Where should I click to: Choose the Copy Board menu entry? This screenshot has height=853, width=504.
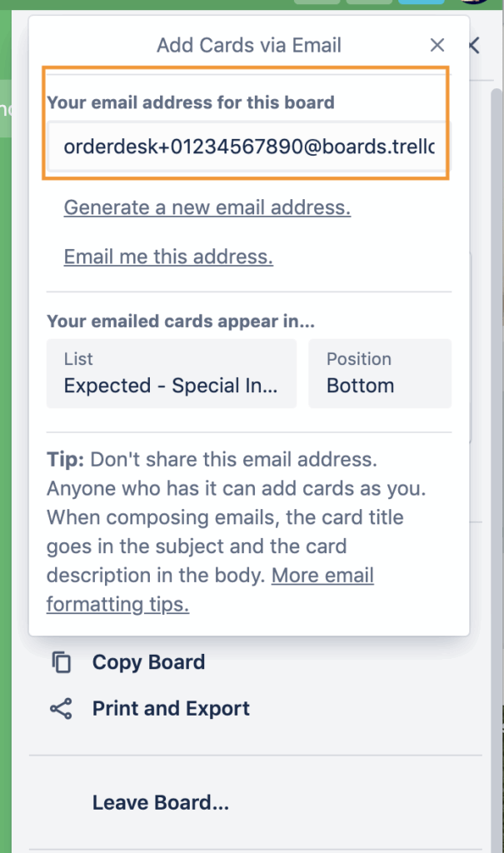coord(148,662)
